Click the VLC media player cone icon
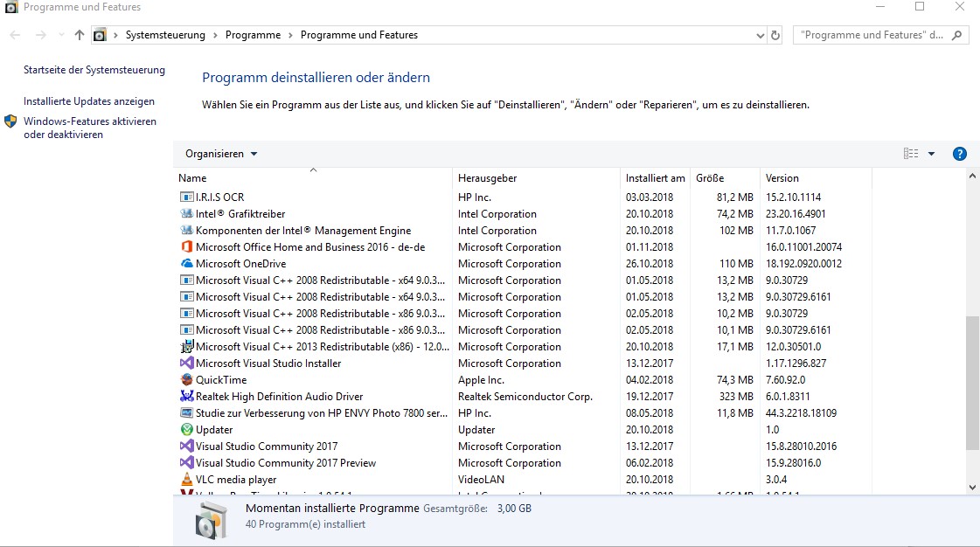 186,480
